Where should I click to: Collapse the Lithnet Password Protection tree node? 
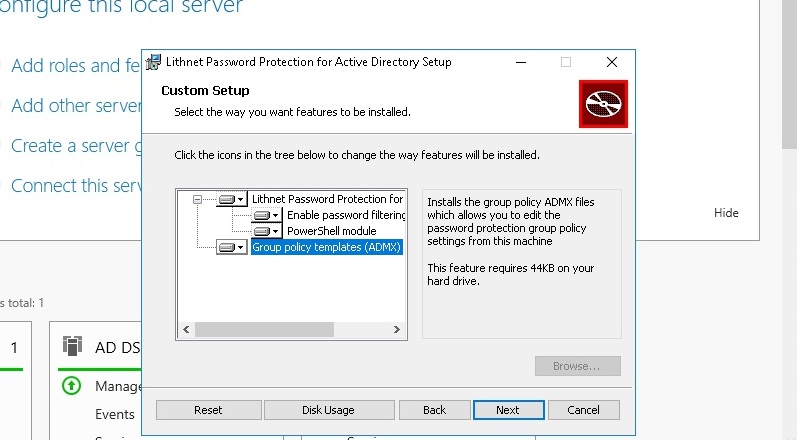pos(198,199)
